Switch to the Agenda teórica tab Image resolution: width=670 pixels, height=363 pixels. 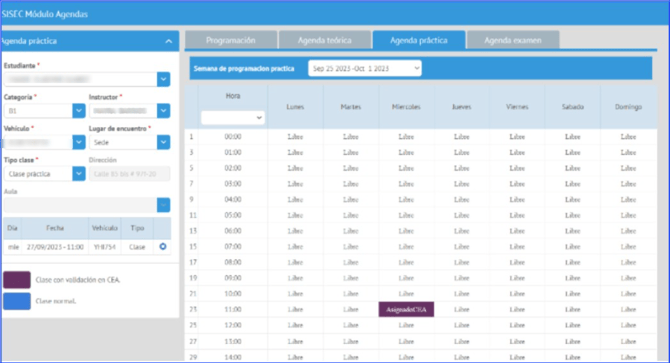pyautogui.click(x=325, y=40)
